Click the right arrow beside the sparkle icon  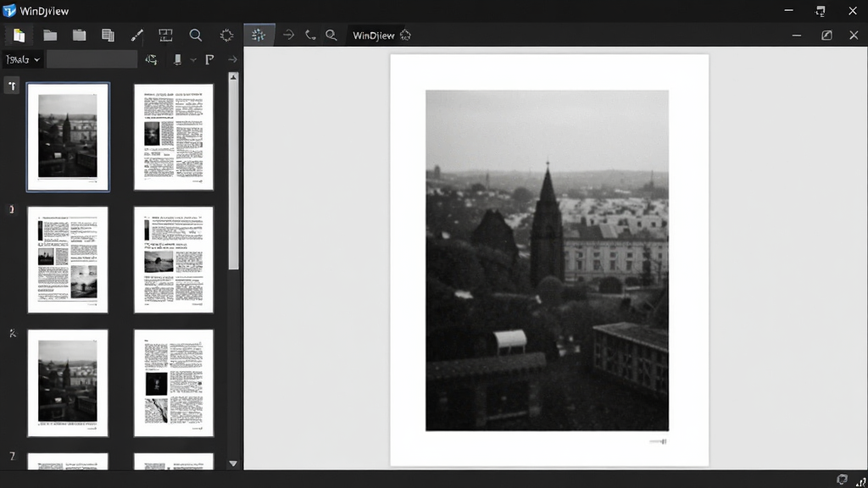coord(288,35)
